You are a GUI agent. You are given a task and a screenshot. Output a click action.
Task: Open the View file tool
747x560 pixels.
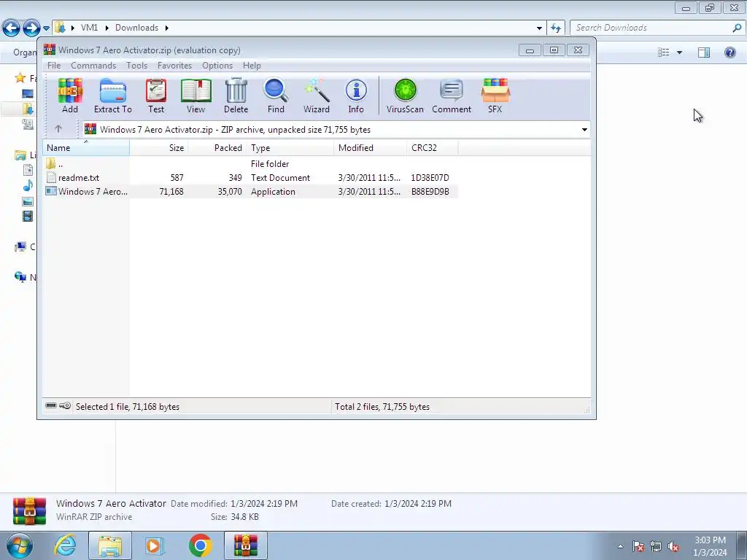tap(196, 96)
